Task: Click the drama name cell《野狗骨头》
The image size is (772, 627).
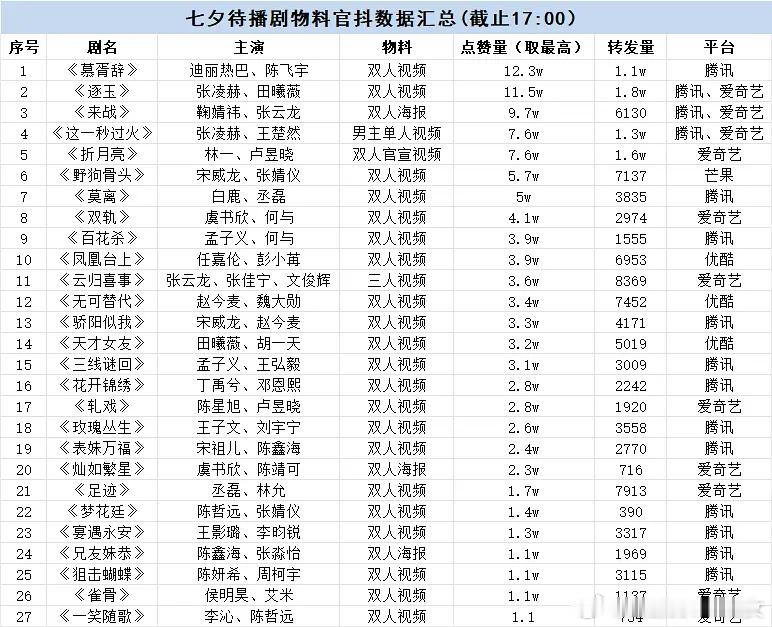Action: 102,175
